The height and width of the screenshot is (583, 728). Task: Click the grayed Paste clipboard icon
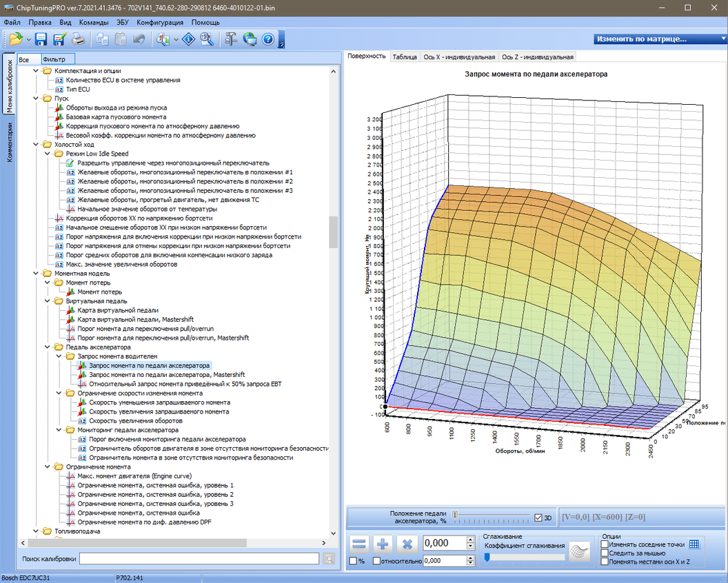121,39
